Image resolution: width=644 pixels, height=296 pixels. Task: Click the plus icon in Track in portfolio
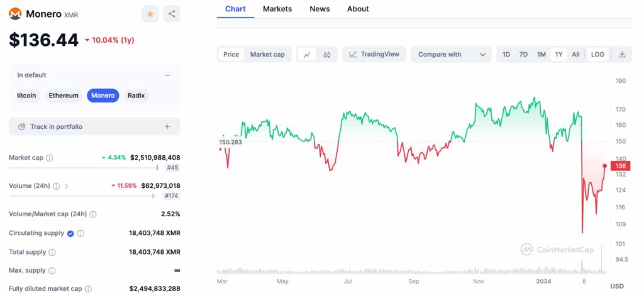point(167,127)
